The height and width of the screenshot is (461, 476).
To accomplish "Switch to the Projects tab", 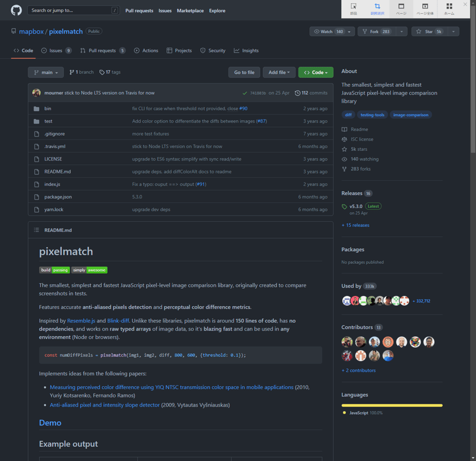I will click(x=179, y=50).
